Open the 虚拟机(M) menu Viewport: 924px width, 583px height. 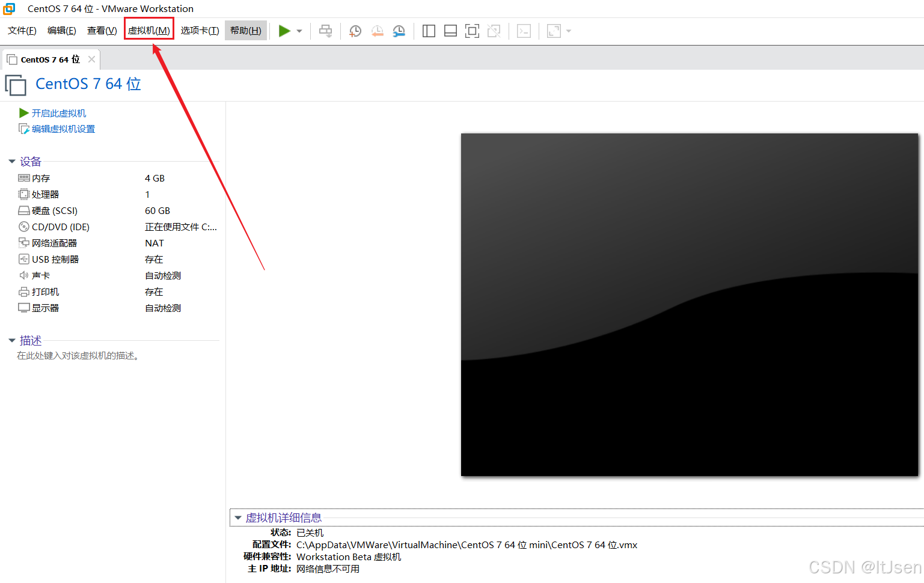(149, 31)
